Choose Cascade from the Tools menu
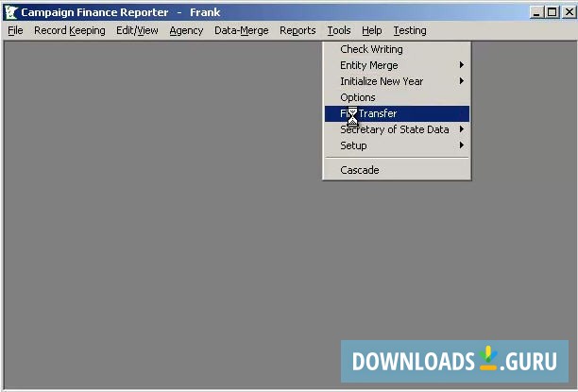578x392 pixels. [397, 170]
